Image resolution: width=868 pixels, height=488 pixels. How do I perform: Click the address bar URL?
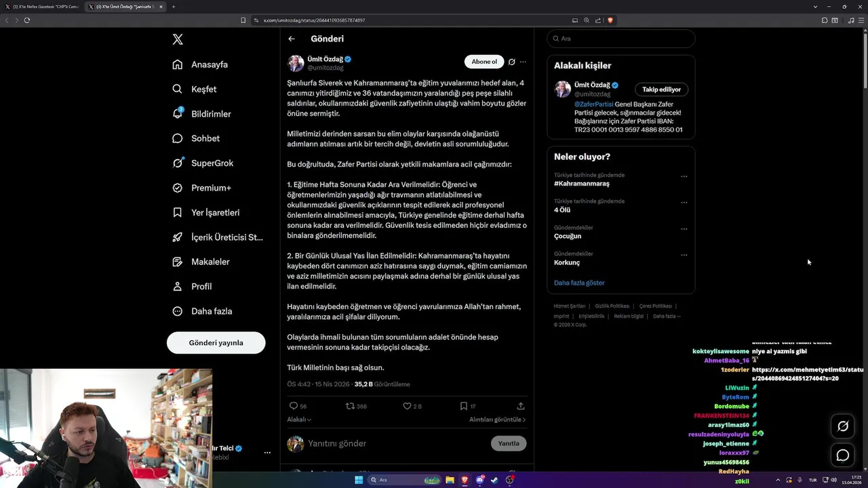point(315,20)
